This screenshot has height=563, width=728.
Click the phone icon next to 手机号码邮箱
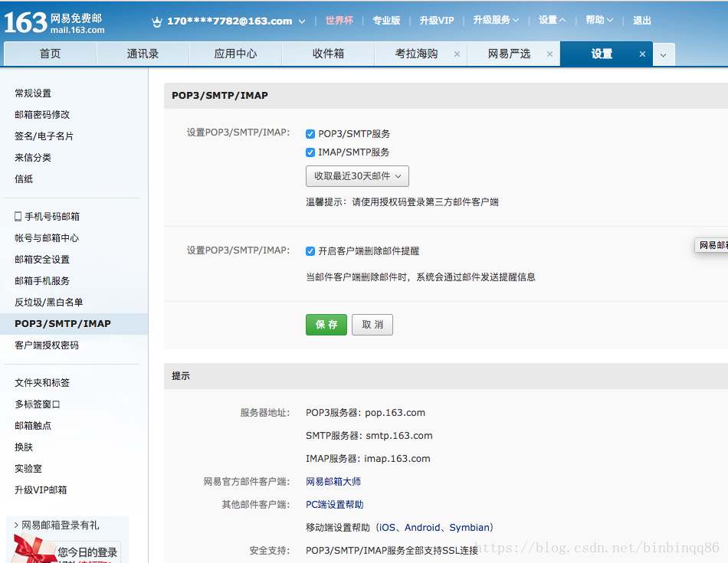pos(18,216)
